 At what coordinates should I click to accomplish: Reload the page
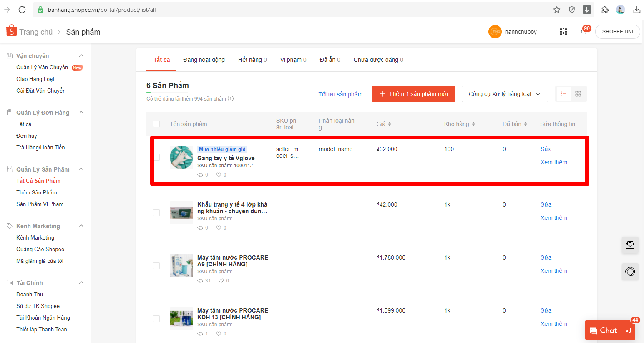(x=22, y=10)
